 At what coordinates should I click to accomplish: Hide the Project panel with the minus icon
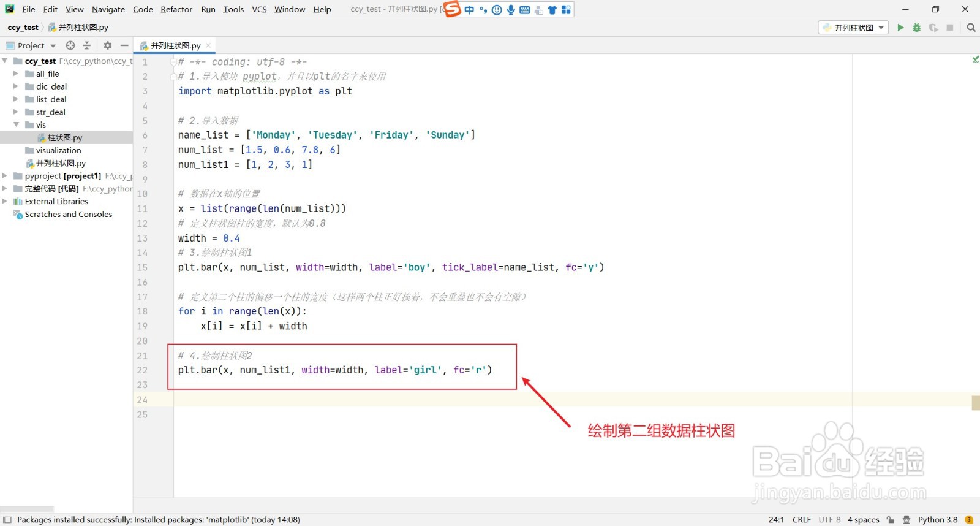tap(124, 45)
